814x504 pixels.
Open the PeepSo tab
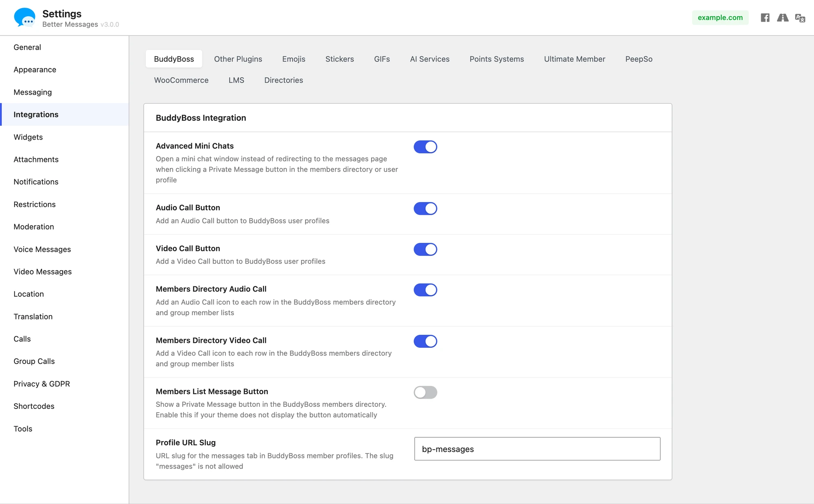tap(639, 59)
